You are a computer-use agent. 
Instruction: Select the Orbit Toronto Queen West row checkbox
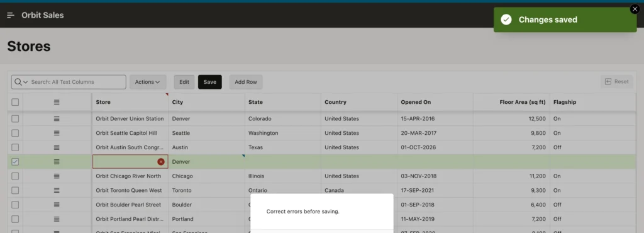[x=15, y=190]
